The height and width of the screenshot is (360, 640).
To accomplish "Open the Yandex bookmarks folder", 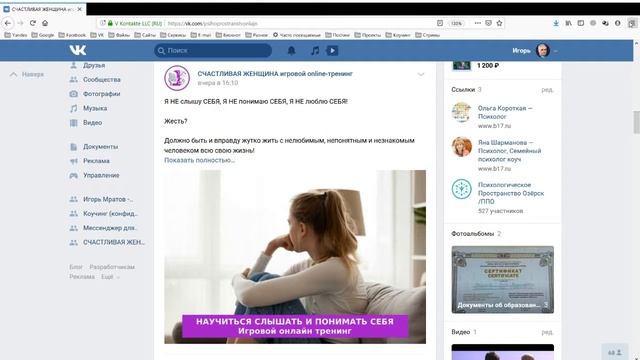I will click(16, 35).
